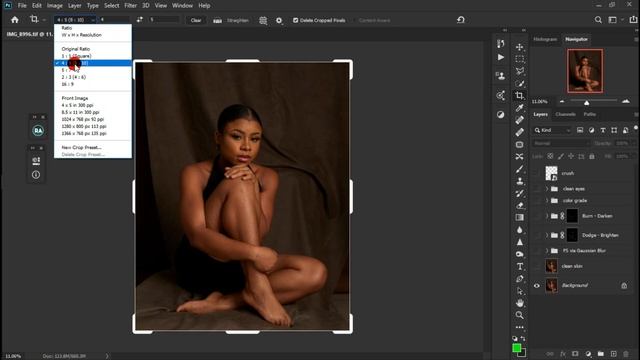
Task: Select the Crop tool in the toolbar
Action: [519, 96]
